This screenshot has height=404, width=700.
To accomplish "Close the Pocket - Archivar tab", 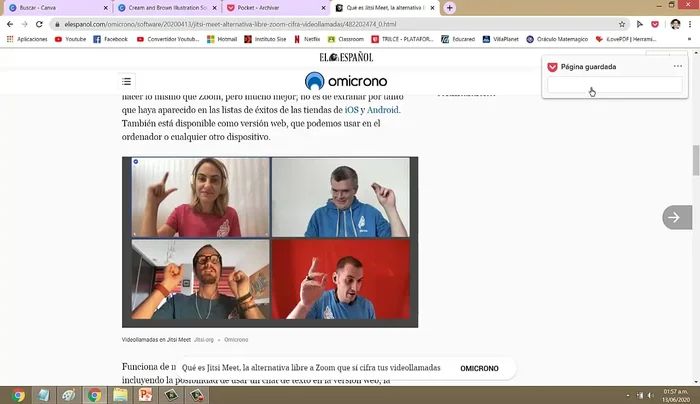I will [x=323, y=8].
